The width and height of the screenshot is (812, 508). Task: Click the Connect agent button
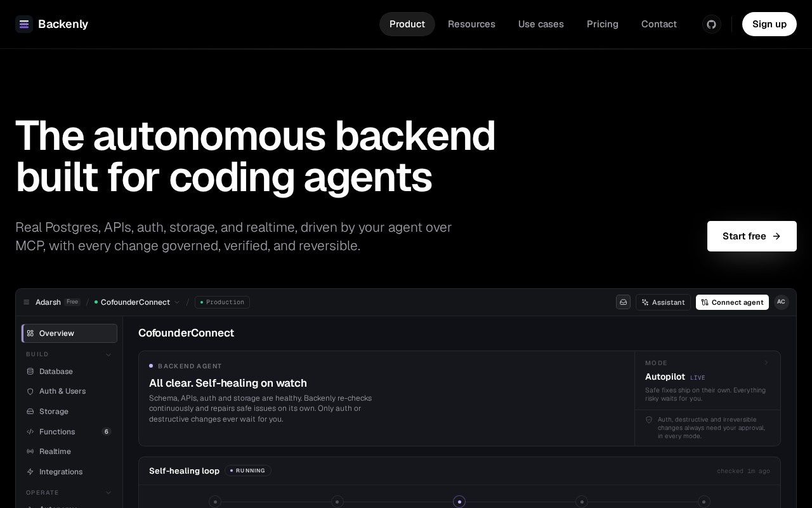click(732, 302)
